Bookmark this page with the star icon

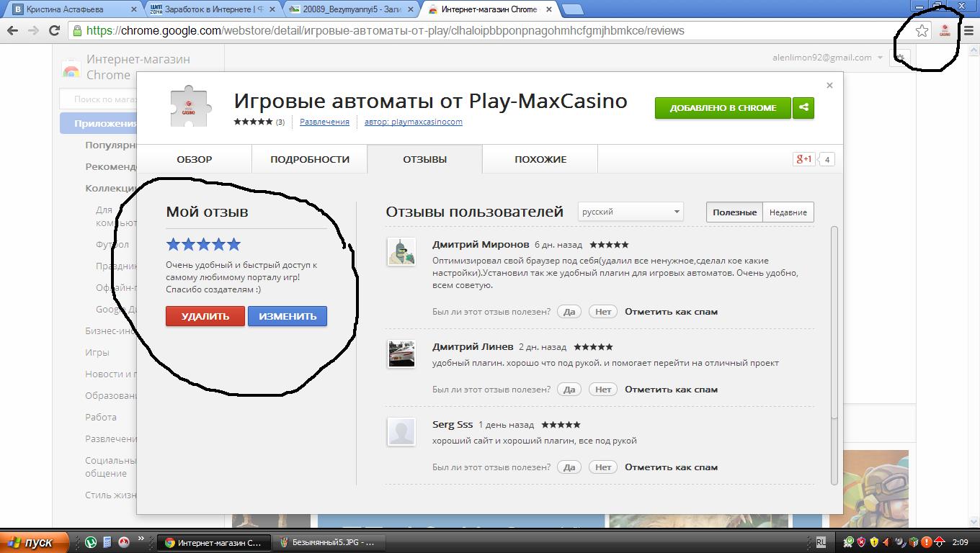922,30
